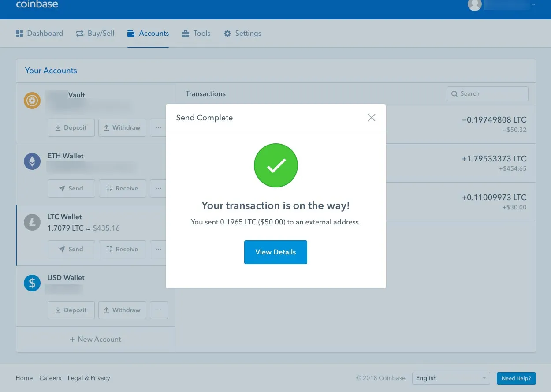Open more options for USD Wallet

tap(159, 310)
